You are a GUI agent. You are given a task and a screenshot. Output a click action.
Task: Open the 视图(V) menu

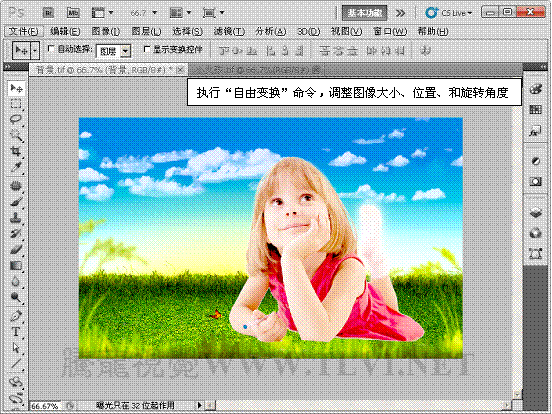(x=346, y=32)
